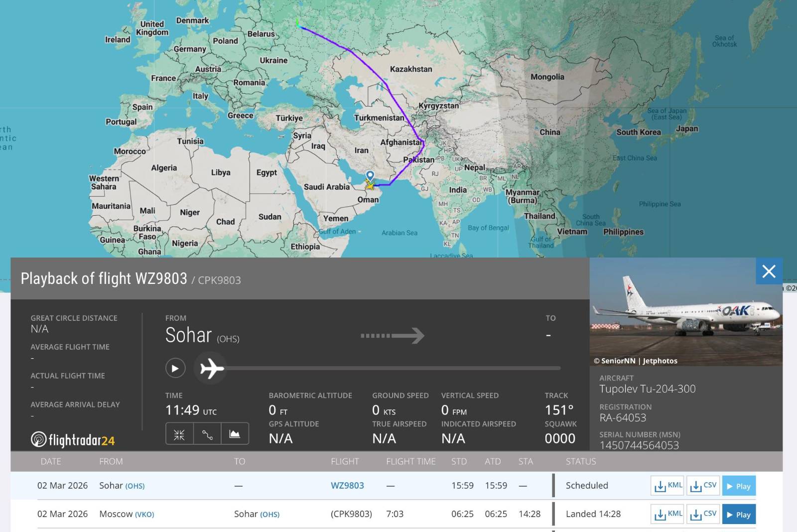Viewport: 797px width, 532px height.
Task: Open the VKO airport link
Action: (x=144, y=515)
